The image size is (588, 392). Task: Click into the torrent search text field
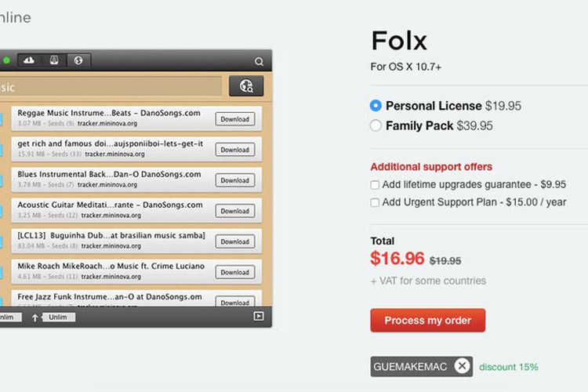(x=110, y=87)
